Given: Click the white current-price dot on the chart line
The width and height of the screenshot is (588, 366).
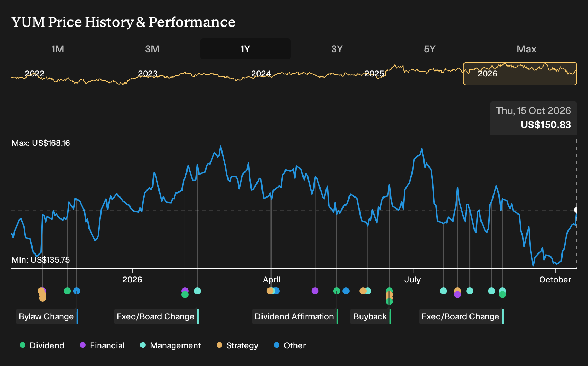Looking at the screenshot, I should coord(576,210).
